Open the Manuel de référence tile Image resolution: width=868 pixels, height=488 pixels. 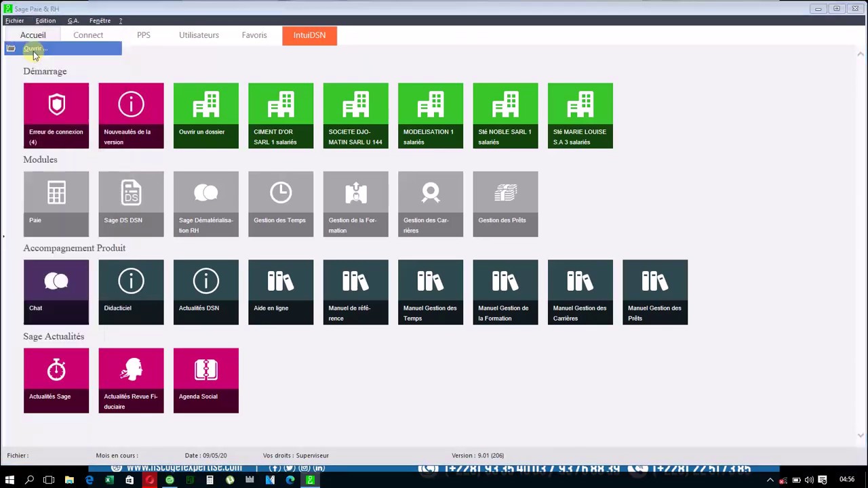click(x=356, y=292)
